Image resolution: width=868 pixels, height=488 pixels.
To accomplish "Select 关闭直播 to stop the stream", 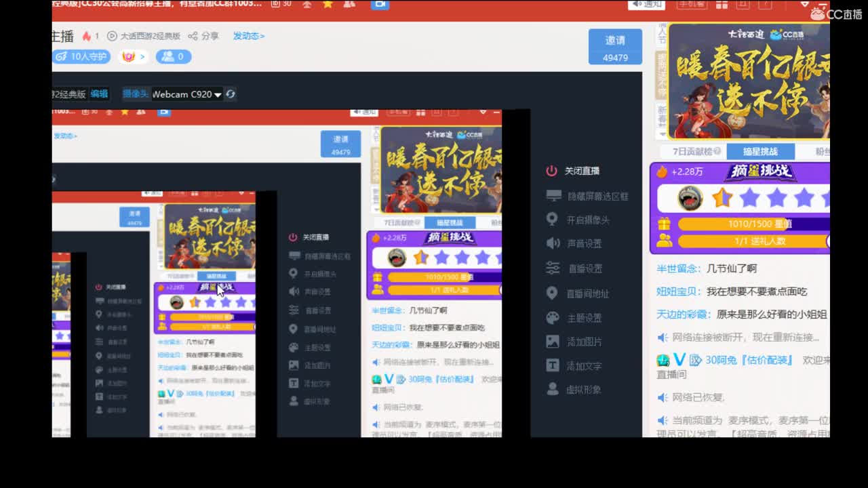I will pyautogui.click(x=582, y=171).
